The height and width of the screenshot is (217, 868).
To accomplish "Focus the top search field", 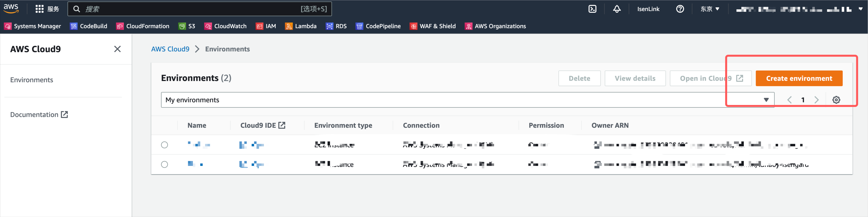I will click(x=200, y=9).
